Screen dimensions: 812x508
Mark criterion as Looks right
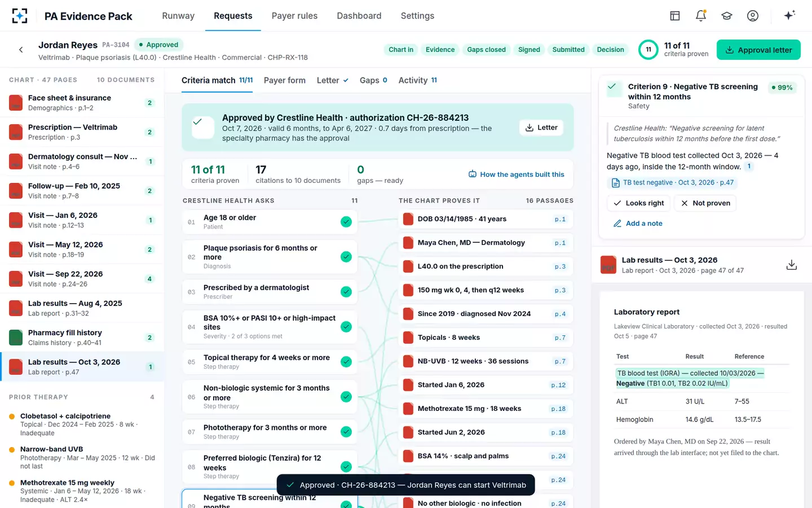pyautogui.click(x=639, y=203)
